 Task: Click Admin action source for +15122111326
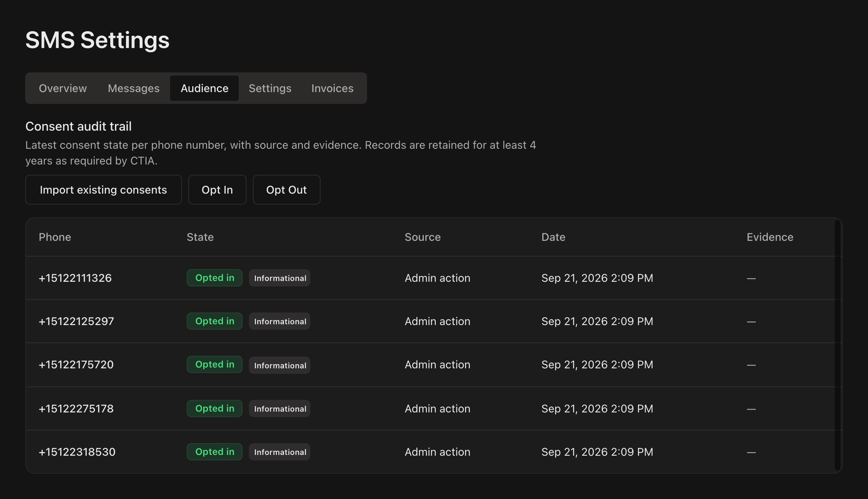click(438, 278)
